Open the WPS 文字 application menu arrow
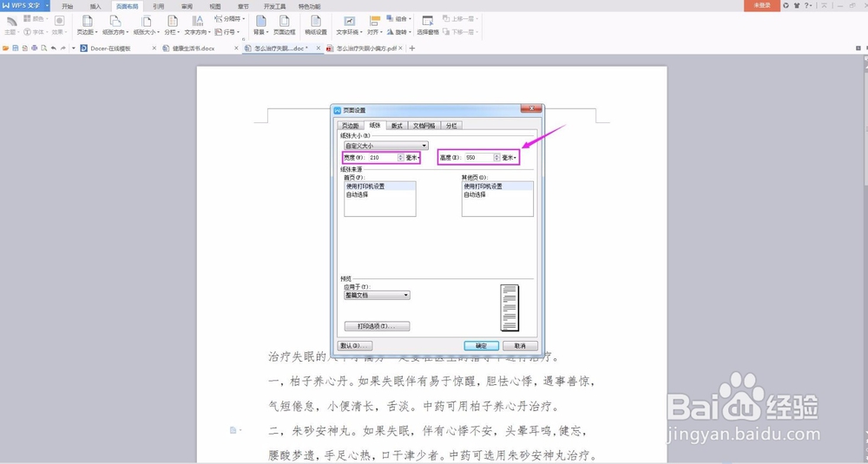 tap(47, 5)
